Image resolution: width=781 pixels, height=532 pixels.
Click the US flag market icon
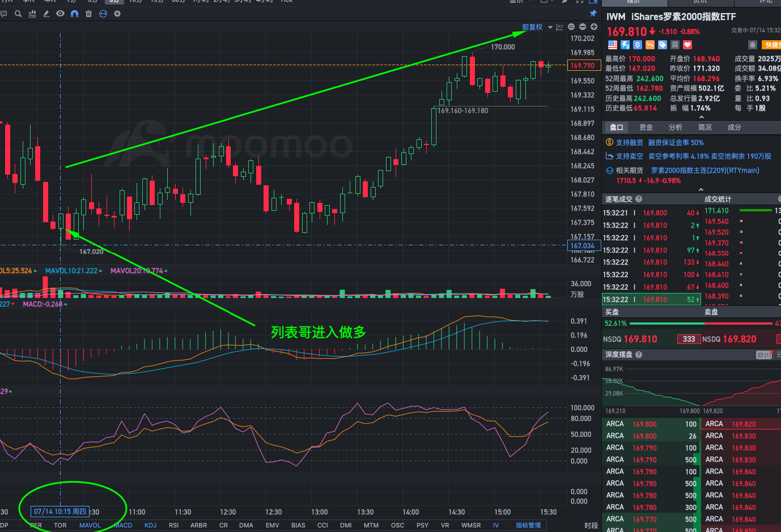click(613, 45)
